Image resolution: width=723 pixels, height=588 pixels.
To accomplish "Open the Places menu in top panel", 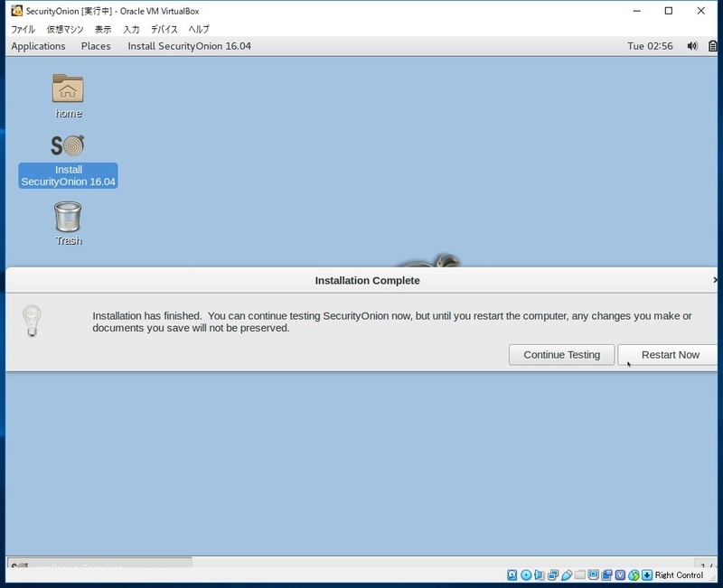I will [96, 46].
